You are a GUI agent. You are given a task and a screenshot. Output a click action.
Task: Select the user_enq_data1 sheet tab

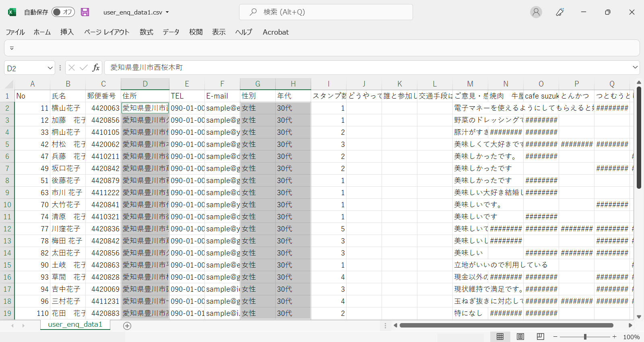click(x=75, y=324)
